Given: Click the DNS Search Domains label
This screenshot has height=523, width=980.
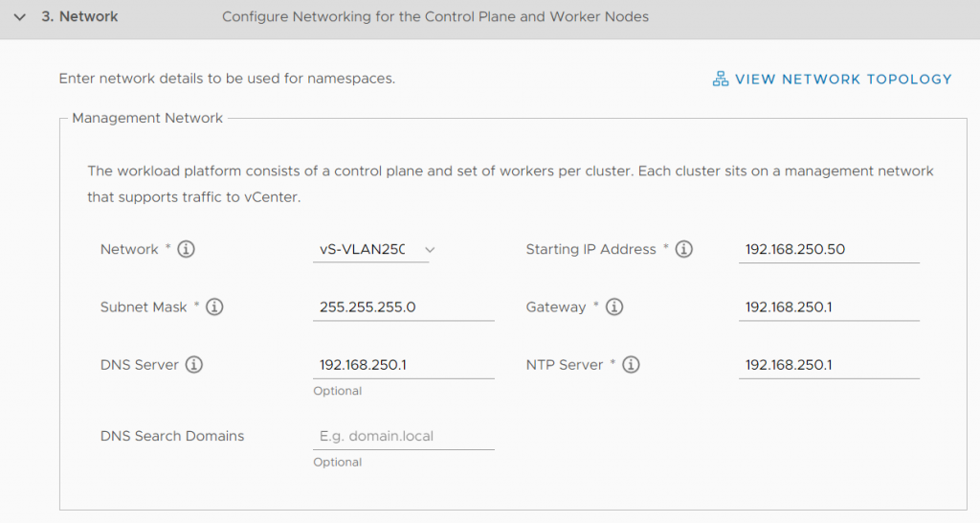Looking at the screenshot, I should (172, 436).
